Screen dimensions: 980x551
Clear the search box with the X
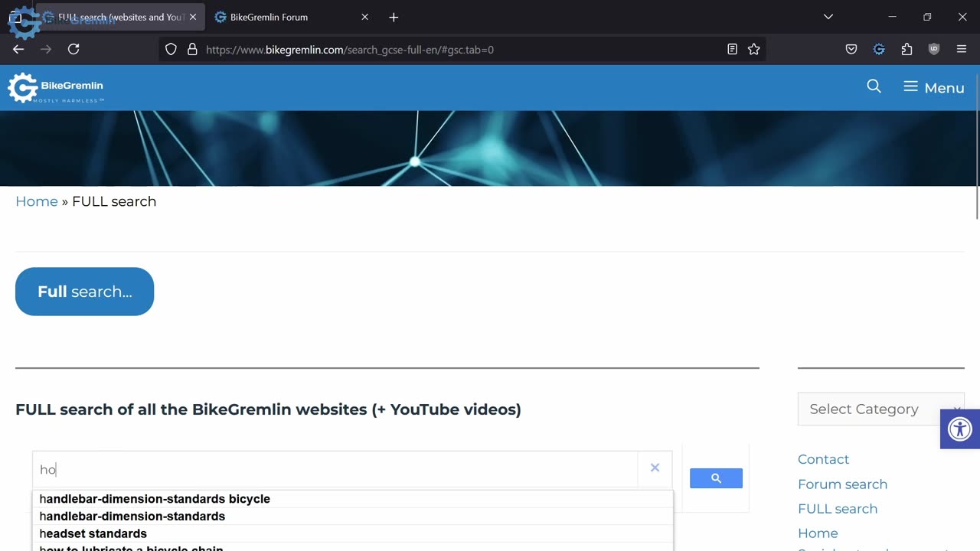click(655, 468)
